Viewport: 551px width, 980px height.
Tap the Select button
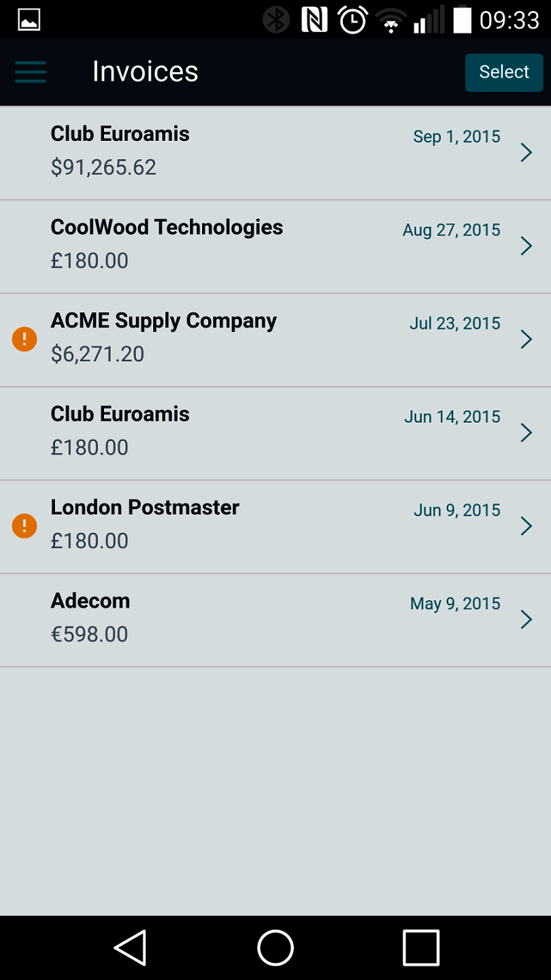[504, 72]
